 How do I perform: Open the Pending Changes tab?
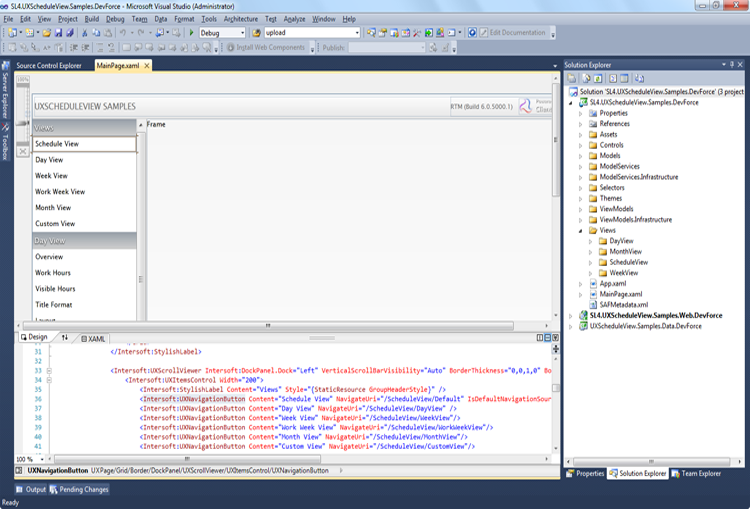coord(79,489)
